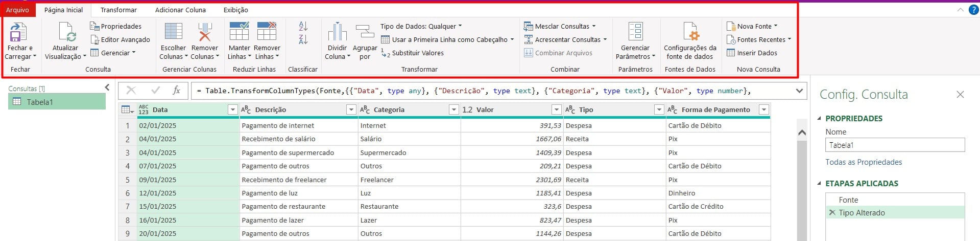980x241 pixels.
Task: Select the Tabela1 query
Action: tap(57, 102)
